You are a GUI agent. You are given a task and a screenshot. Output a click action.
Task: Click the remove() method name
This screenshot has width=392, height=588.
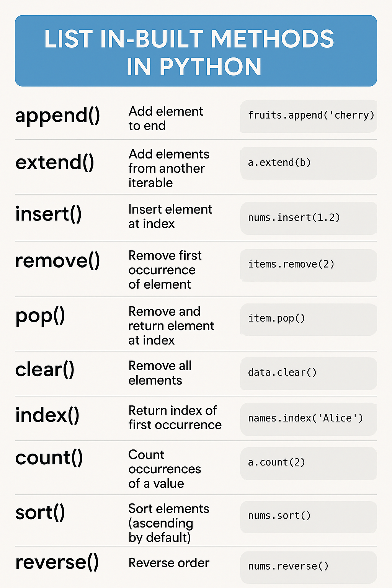[x=58, y=261]
